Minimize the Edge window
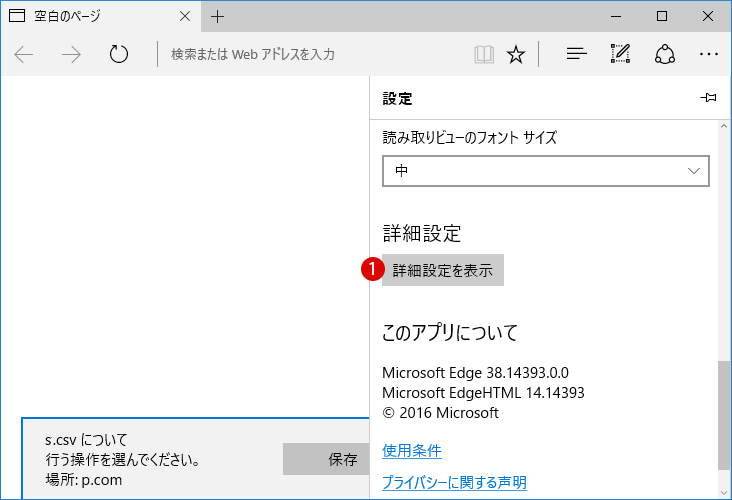Viewport: 732px width, 500px height. tap(616, 16)
